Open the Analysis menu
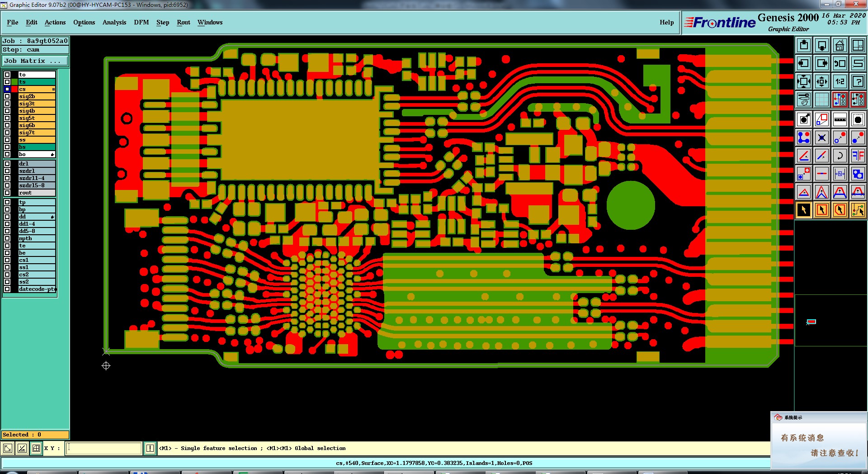Screen dimensions: 868x474 pos(114,22)
